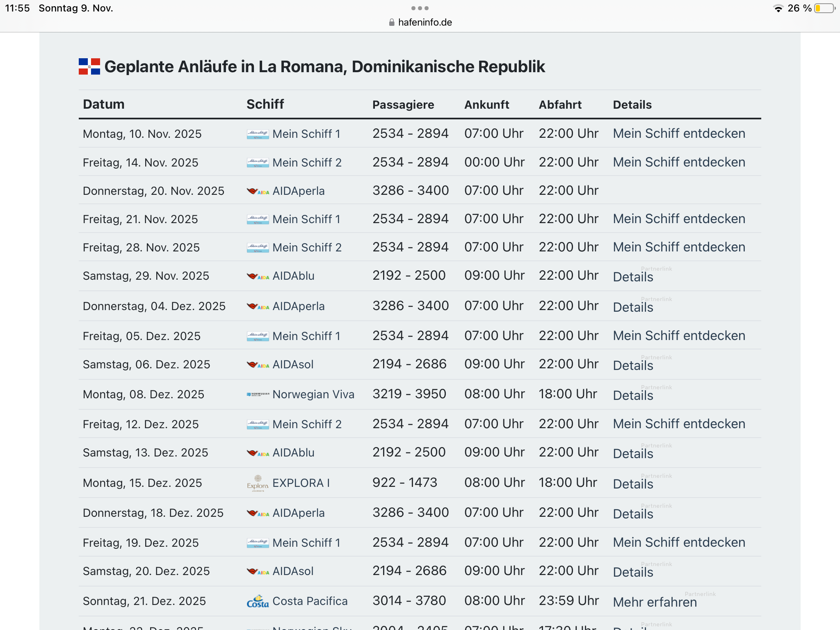Open Mein Schiff 1 link for 05. Dez.
This screenshot has height=630, width=840.
point(306,336)
